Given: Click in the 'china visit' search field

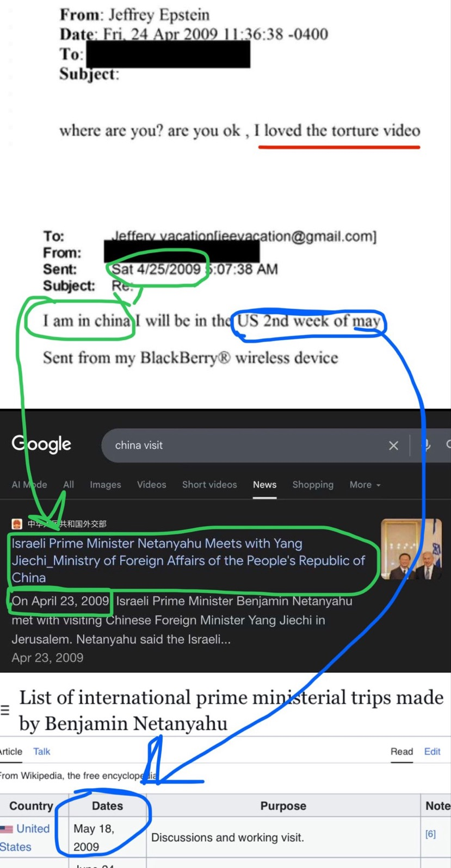Looking at the screenshot, I should pos(245,445).
